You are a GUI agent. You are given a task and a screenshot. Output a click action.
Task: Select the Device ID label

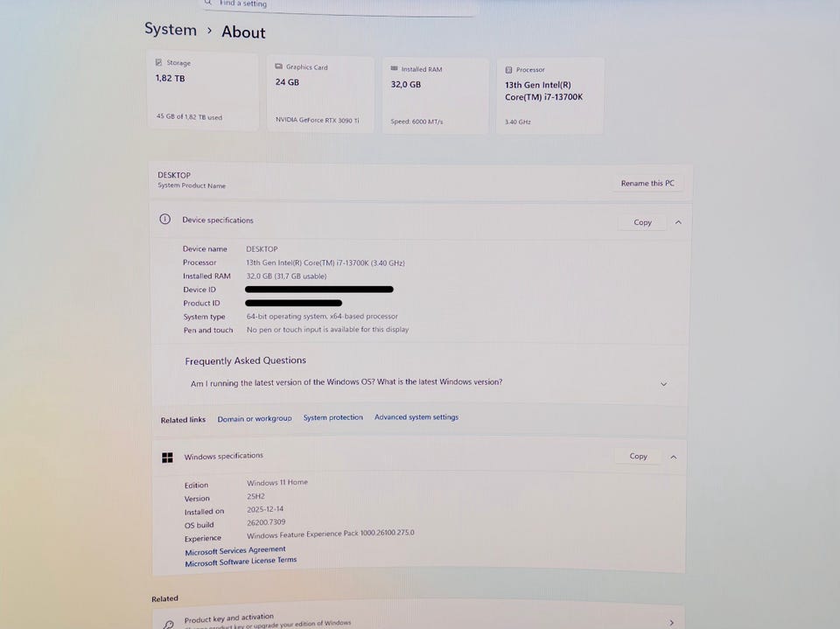pos(199,290)
